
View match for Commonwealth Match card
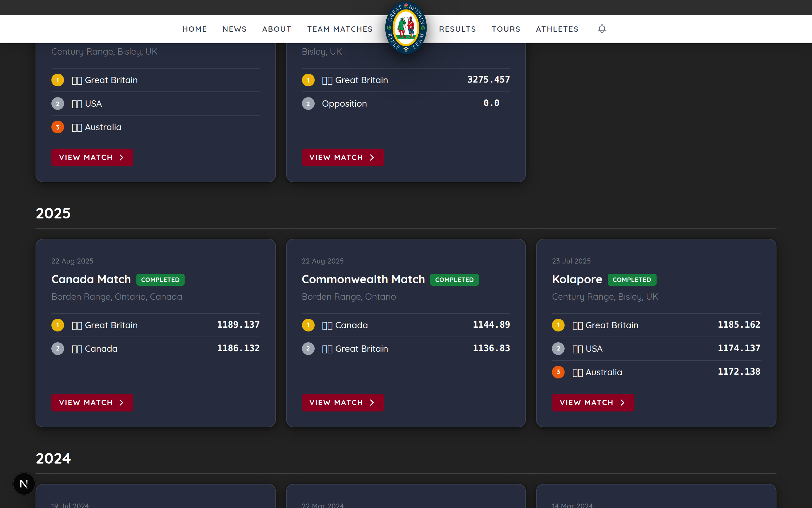(343, 403)
